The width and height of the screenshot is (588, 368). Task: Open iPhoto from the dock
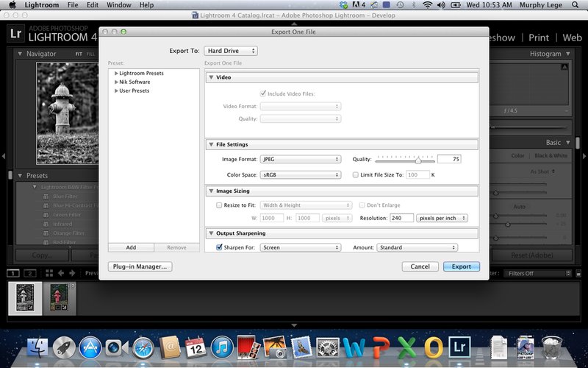pos(275,347)
